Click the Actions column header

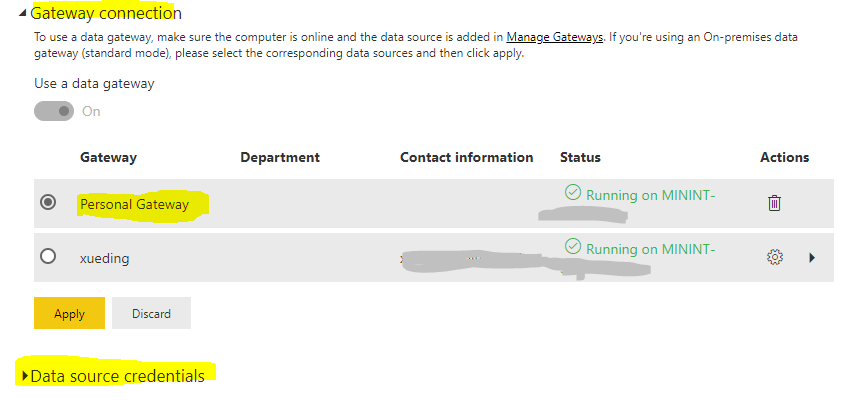click(785, 157)
